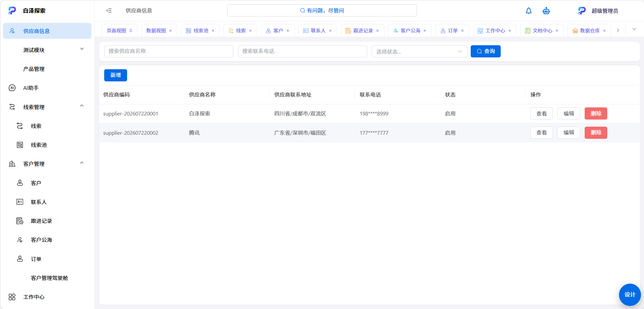Click the 联系人 sidebar card icon
This screenshot has width=644, height=309.
click(x=20, y=202)
